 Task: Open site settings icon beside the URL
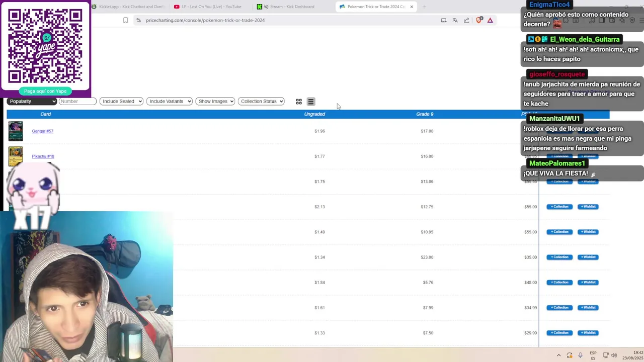(x=138, y=20)
